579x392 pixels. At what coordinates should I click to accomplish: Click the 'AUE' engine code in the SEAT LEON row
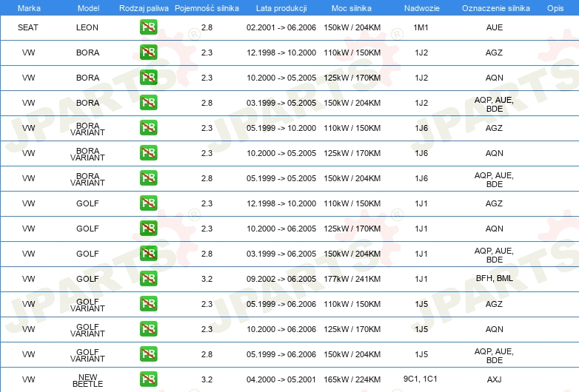(495, 27)
